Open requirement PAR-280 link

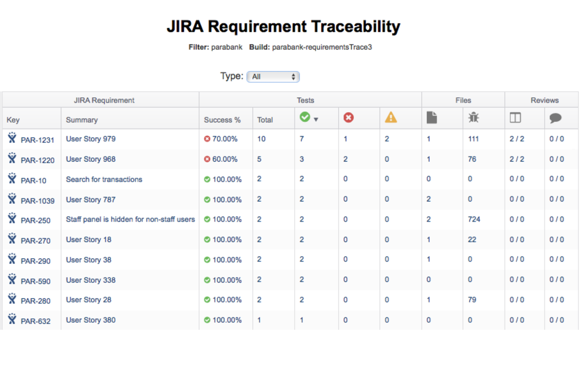pyautogui.click(x=36, y=301)
